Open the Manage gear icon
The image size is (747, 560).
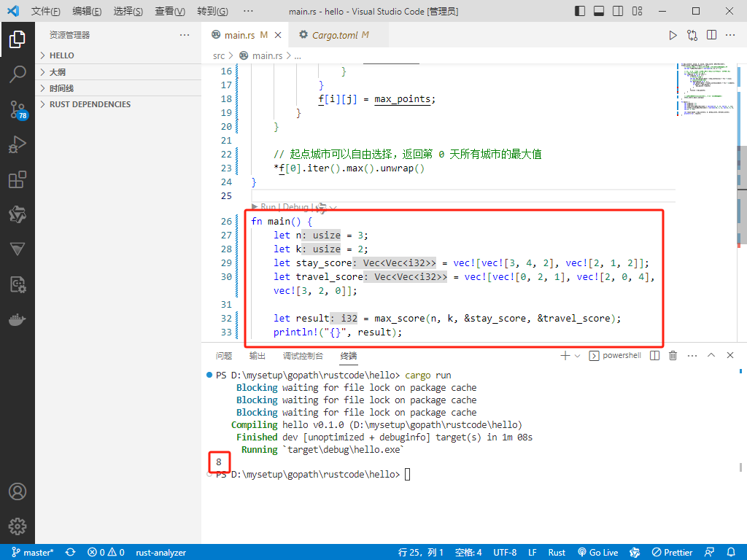[18, 526]
